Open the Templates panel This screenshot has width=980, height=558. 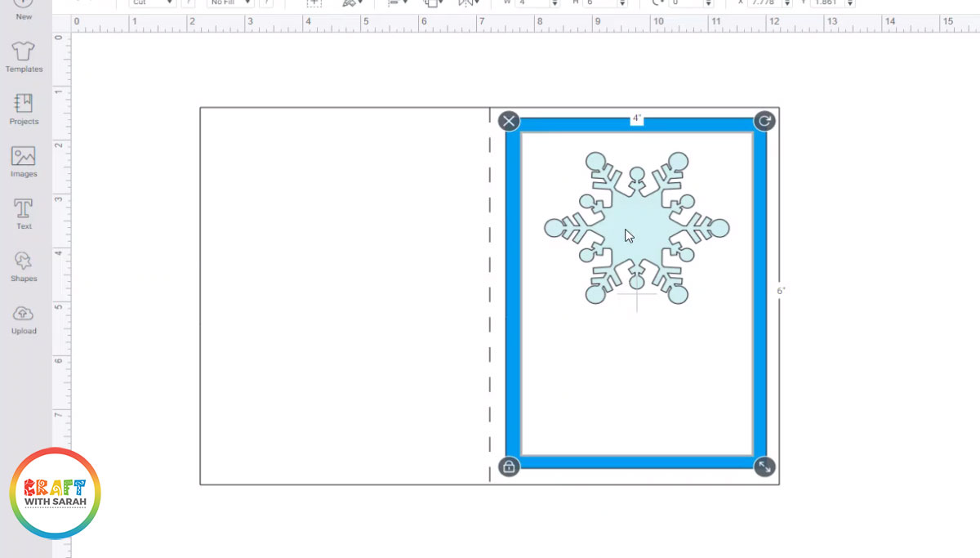click(x=24, y=52)
